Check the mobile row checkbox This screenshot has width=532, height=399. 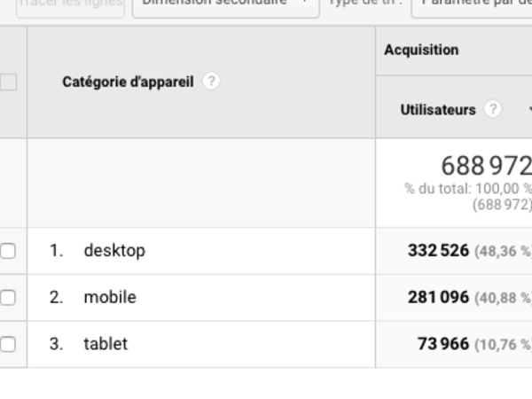click(8, 298)
